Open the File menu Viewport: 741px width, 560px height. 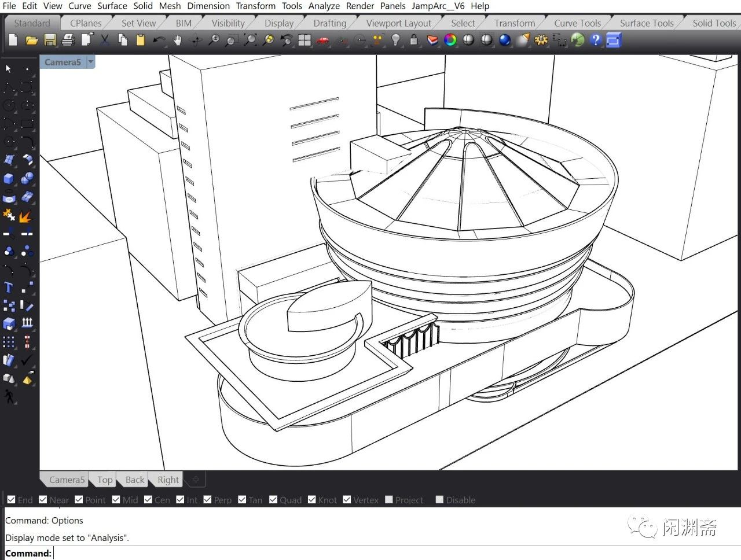[x=9, y=6]
